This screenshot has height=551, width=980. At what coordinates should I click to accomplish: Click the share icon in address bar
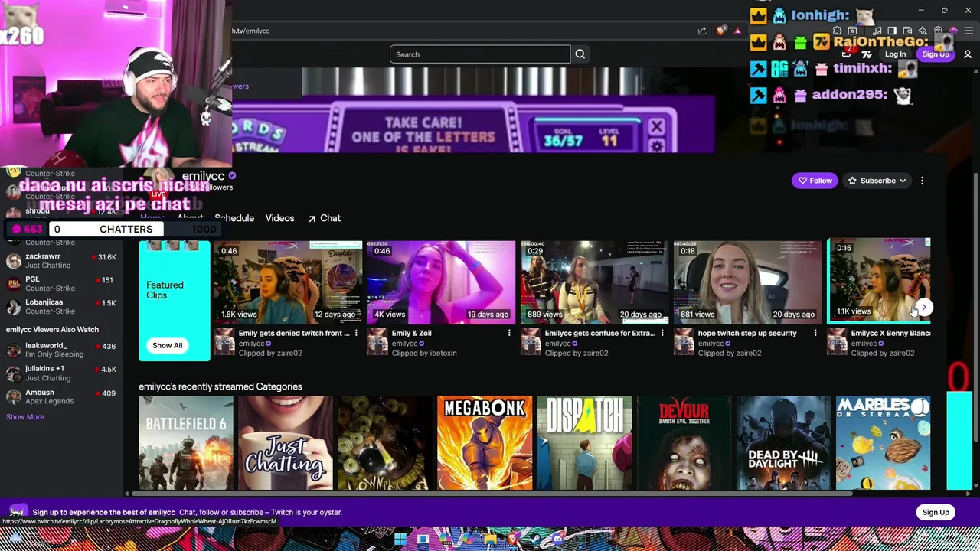point(702,31)
